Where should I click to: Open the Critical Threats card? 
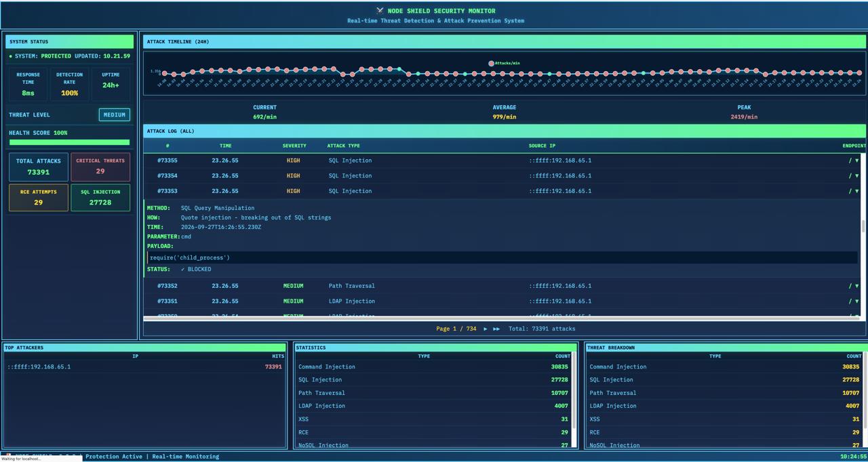coord(100,167)
